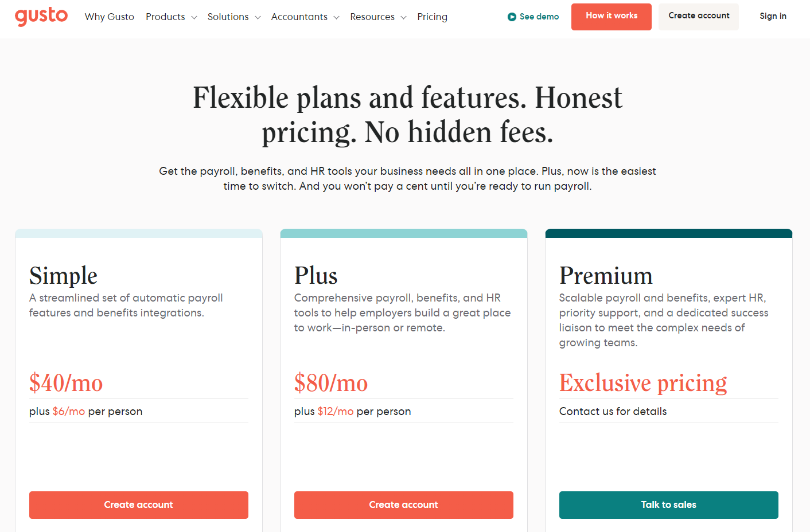This screenshot has height=532, width=810.
Task: Open the Pricing page from navigation
Action: click(x=432, y=17)
